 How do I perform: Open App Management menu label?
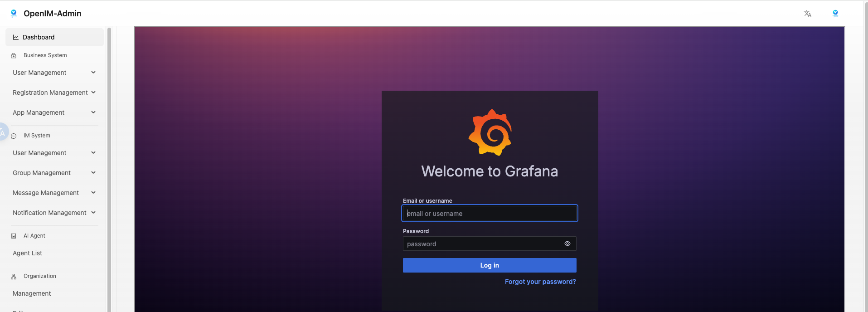[39, 112]
